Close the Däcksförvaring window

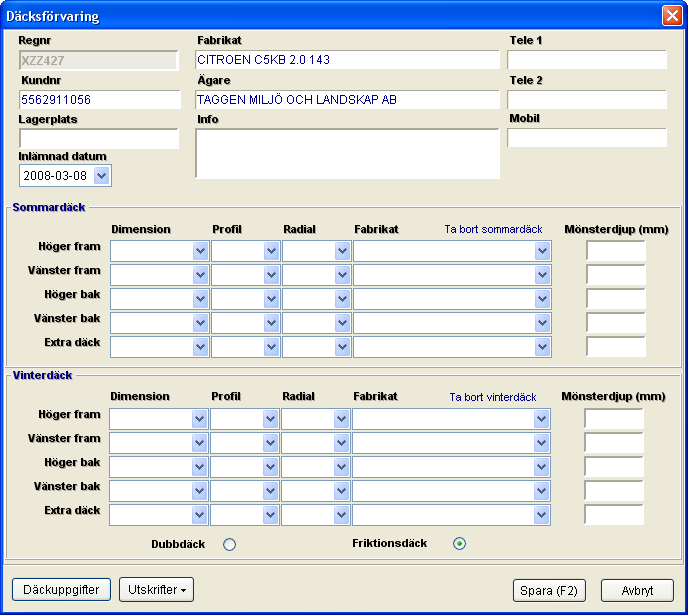672,16
